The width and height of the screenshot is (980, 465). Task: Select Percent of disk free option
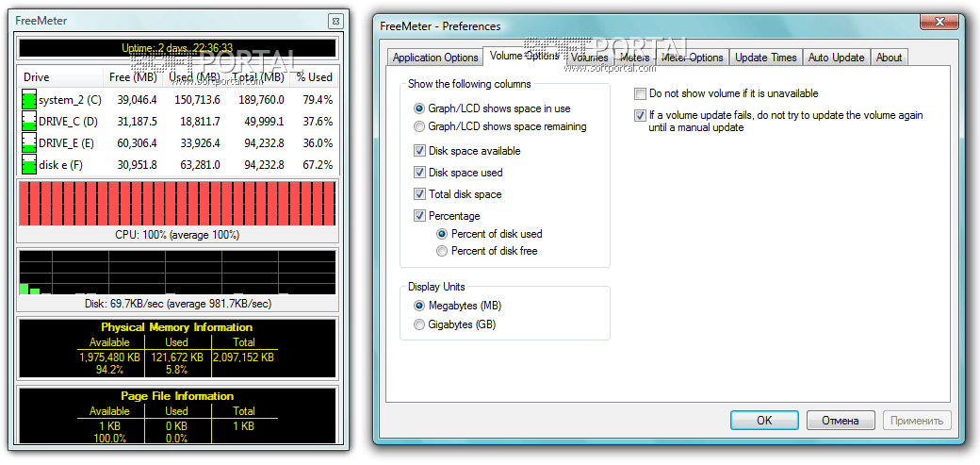pos(442,251)
